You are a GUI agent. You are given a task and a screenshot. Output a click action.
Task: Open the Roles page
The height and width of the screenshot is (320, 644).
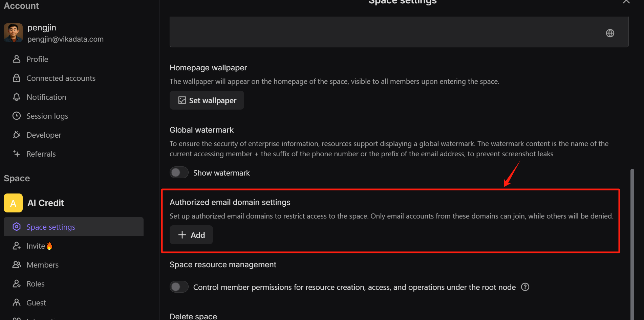click(35, 284)
